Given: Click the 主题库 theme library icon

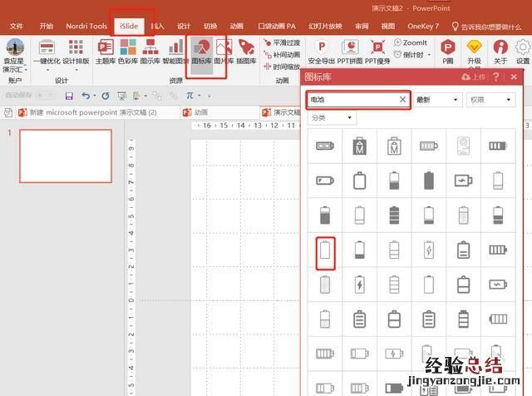Looking at the screenshot, I should (x=106, y=52).
